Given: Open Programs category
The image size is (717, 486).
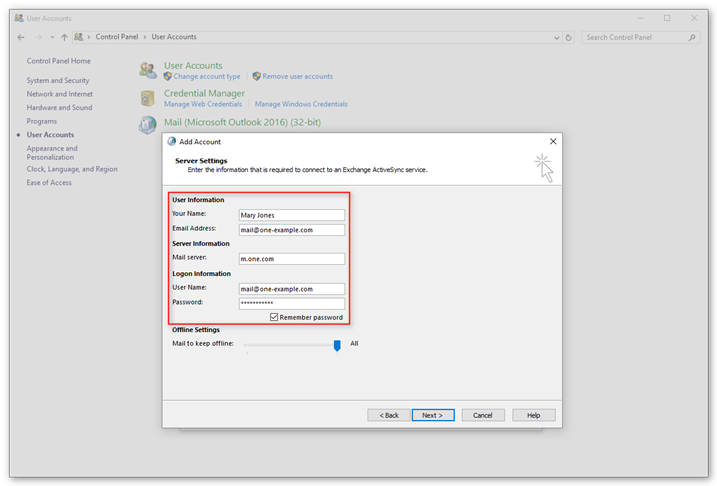Looking at the screenshot, I should 42,122.
